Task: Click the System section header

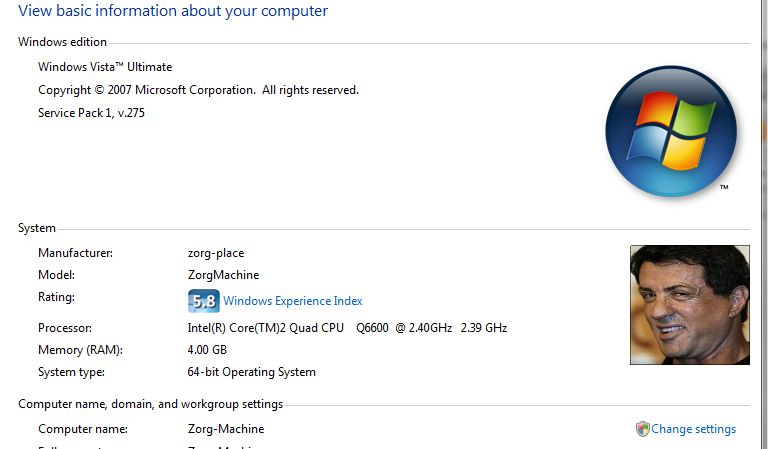Action: click(x=37, y=228)
